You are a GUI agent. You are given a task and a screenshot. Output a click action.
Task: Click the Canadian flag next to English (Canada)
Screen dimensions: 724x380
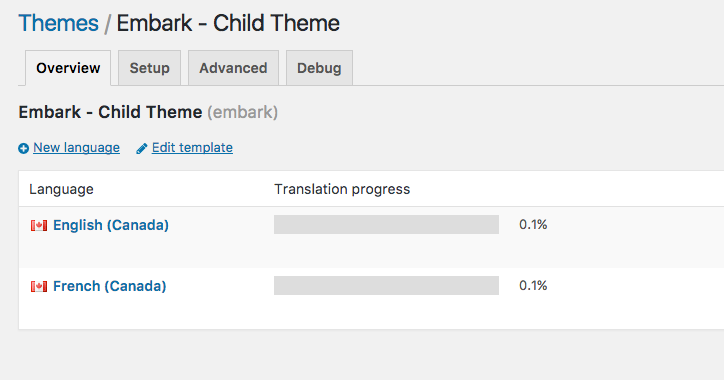(39, 225)
